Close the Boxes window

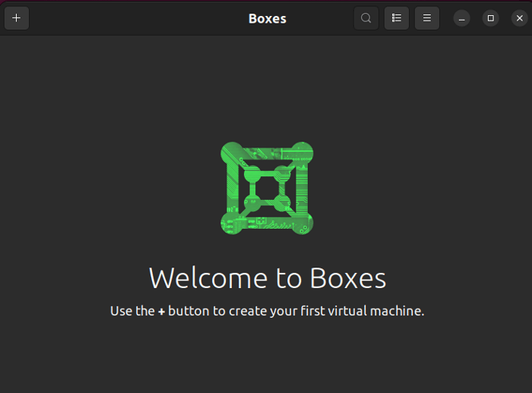[519, 18]
